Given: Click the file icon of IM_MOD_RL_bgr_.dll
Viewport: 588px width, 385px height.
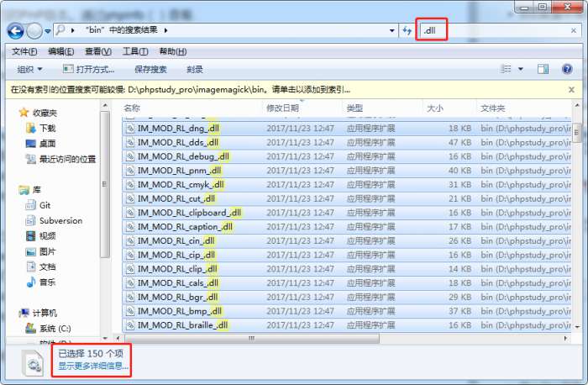Looking at the screenshot, I should 129,298.
